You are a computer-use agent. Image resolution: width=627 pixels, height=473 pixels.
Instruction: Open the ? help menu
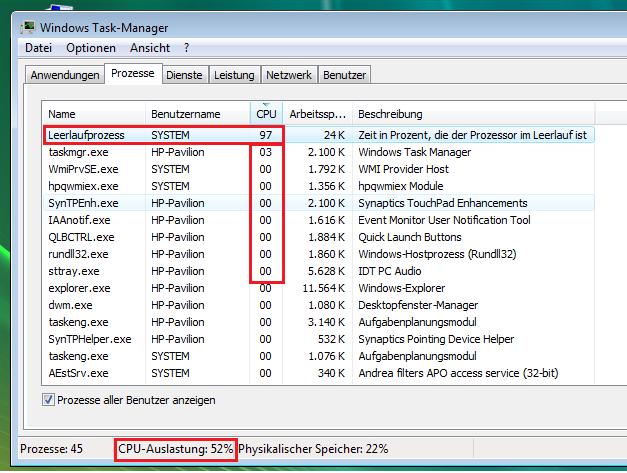click(186, 48)
